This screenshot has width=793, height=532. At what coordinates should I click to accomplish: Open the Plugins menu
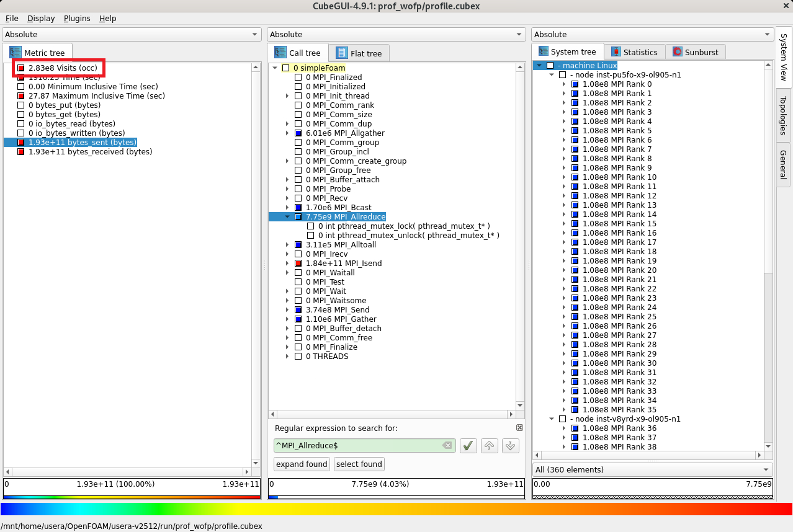coord(77,19)
